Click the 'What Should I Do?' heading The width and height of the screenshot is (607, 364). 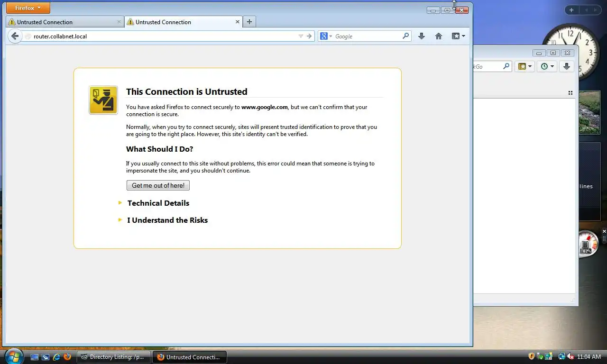click(159, 149)
